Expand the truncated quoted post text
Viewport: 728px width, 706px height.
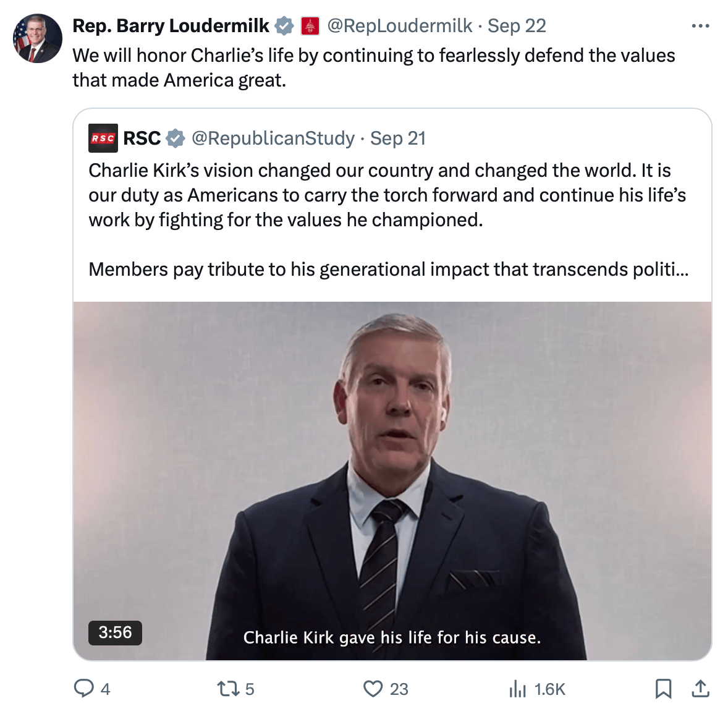point(388,270)
